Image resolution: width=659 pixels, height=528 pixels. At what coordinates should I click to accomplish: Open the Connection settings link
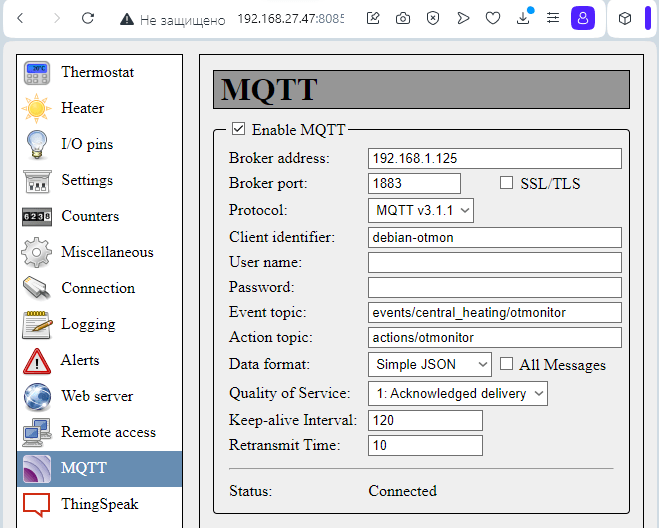pos(97,288)
